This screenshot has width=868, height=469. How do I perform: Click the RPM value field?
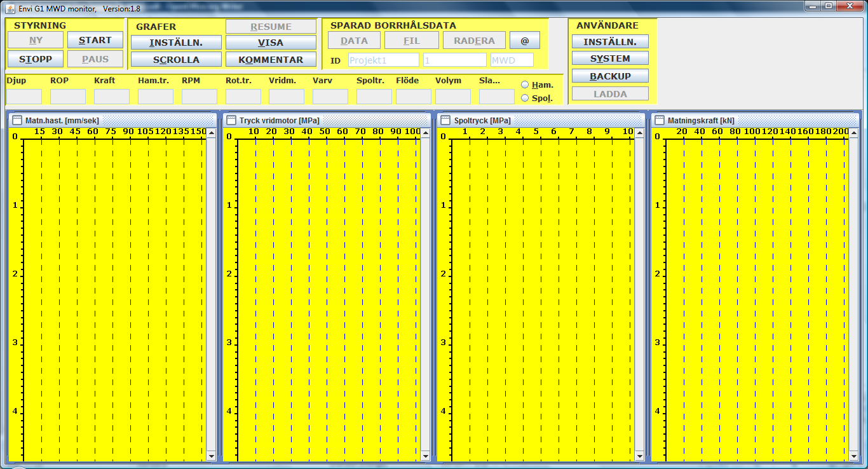[200, 97]
